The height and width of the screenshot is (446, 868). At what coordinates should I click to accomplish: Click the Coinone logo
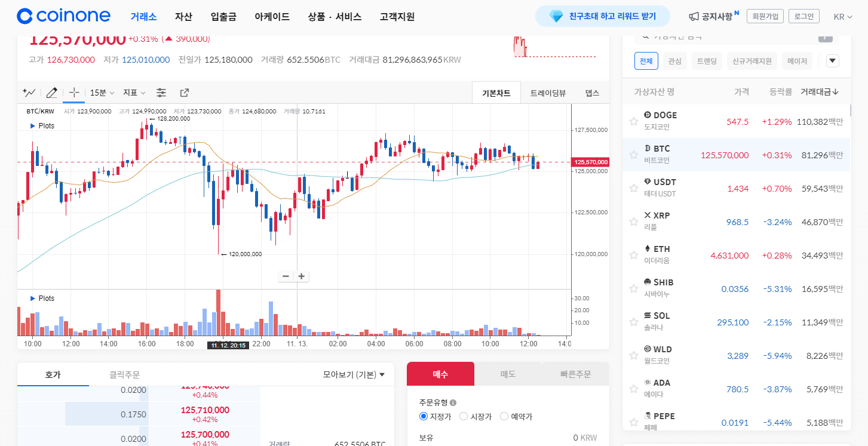pos(63,16)
